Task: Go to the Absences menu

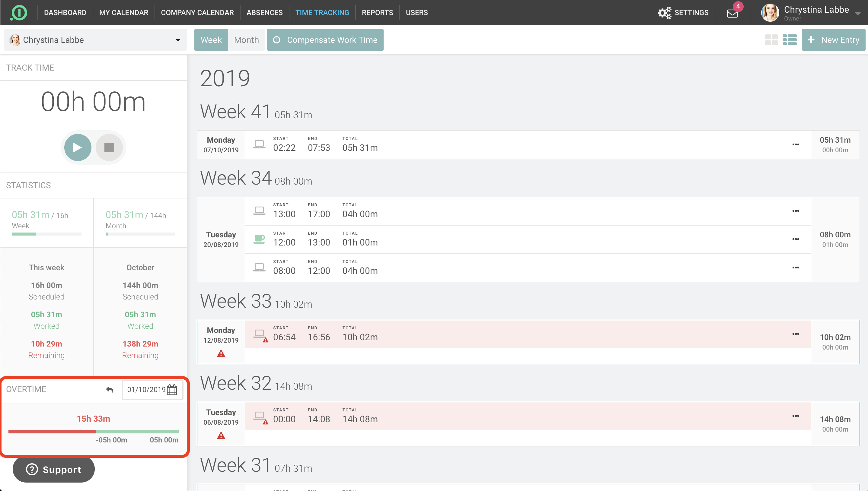Action: (264, 13)
